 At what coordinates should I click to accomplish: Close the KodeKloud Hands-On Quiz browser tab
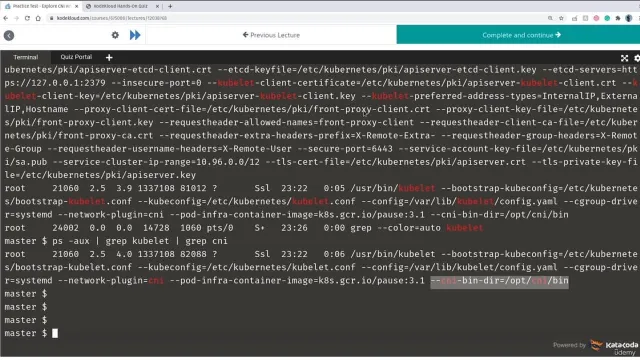coord(158,7)
